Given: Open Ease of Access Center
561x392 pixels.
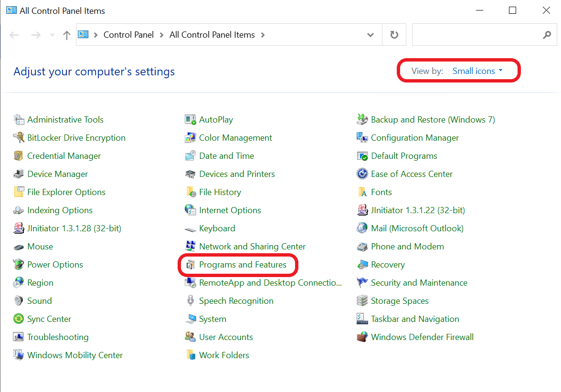Looking at the screenshot, I should click(411, 174).
